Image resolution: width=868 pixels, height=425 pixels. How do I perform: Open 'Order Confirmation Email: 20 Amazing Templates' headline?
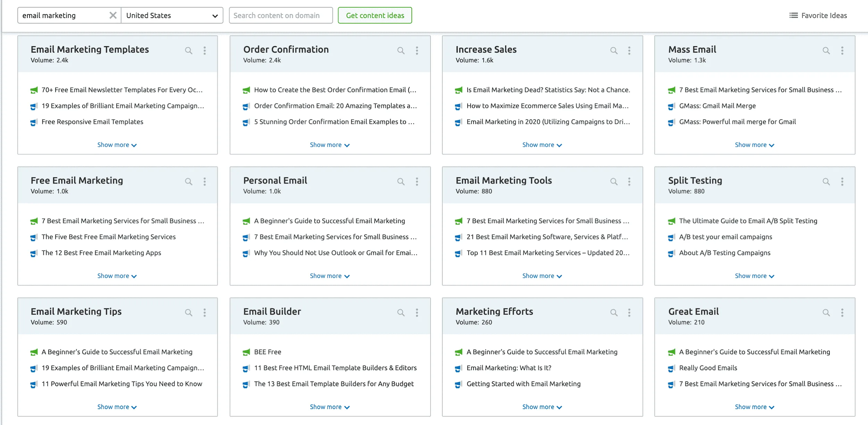pyautogui.click(x=335, y=106)
